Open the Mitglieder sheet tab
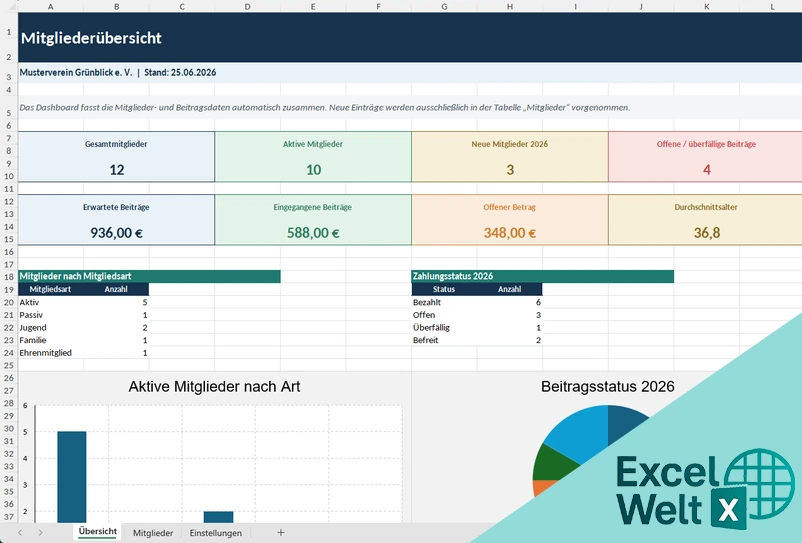The width and height of the screenshot is (802, 543). [153, 533]
